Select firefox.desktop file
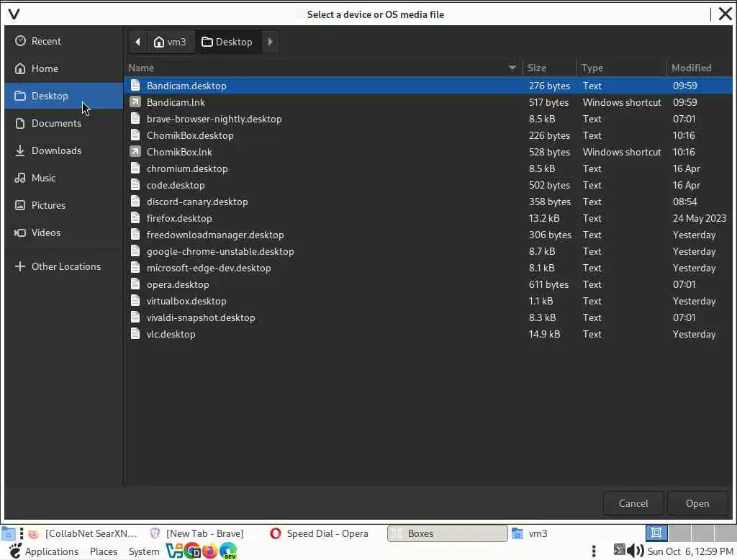737x560 pixels. click(429, 218)
